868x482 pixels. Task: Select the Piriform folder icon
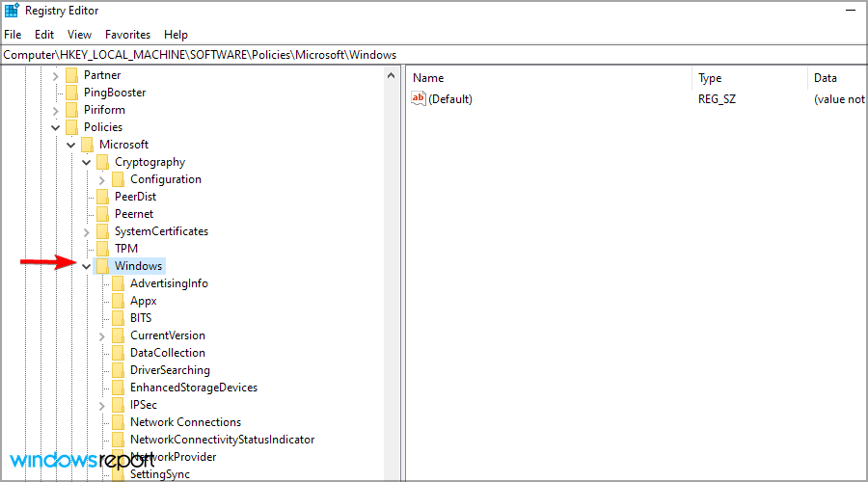tap(72, 110)
